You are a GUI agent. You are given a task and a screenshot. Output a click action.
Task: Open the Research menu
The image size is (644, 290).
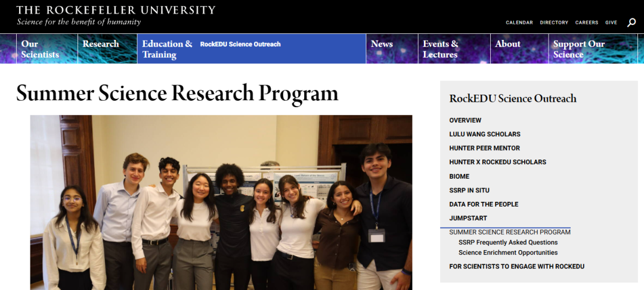pyautogui.click(x=107, y=49)
